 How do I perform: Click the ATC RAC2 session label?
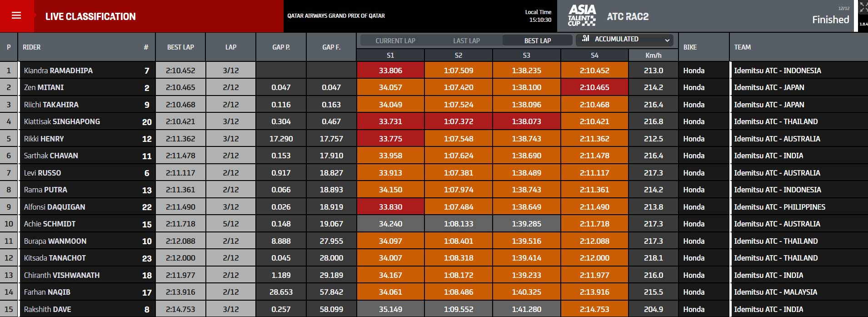628,16
